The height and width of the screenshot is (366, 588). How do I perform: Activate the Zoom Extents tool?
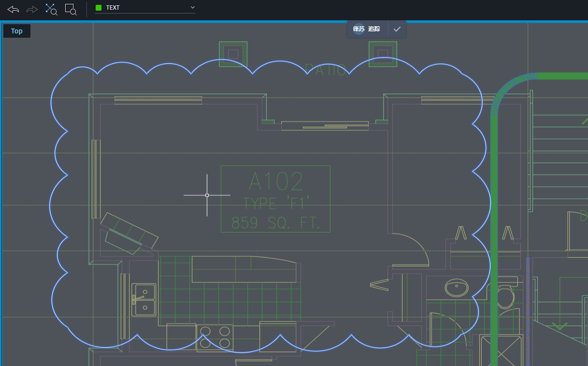pos(51,9)
